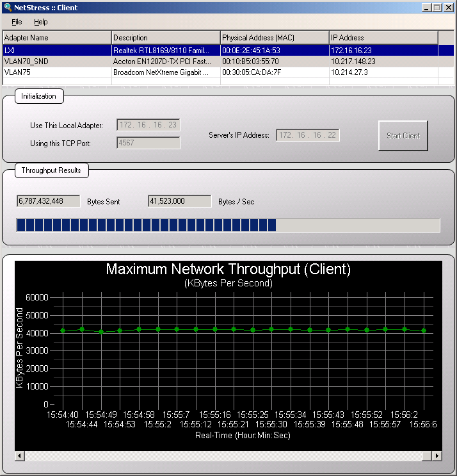Viewport: 457px width, 476px height.
Task: Open the File menu
Action: click(17, 22)
